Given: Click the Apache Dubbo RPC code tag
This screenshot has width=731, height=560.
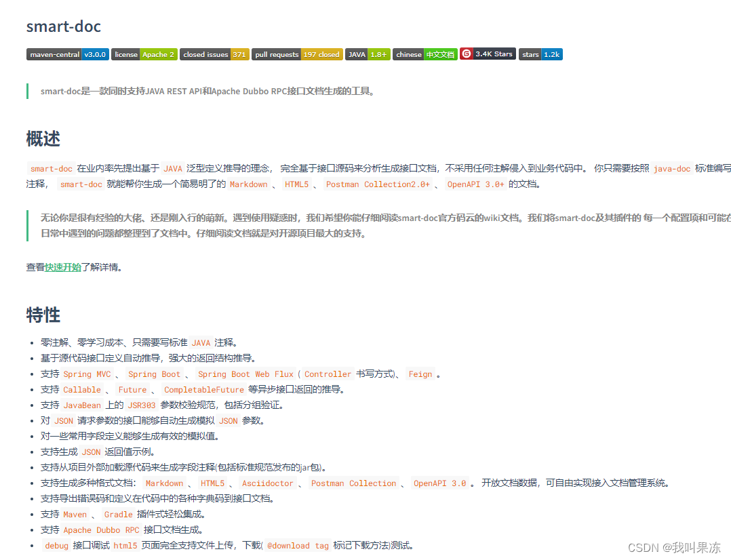Looking at the screenshot, I should [x=101, y=530].
